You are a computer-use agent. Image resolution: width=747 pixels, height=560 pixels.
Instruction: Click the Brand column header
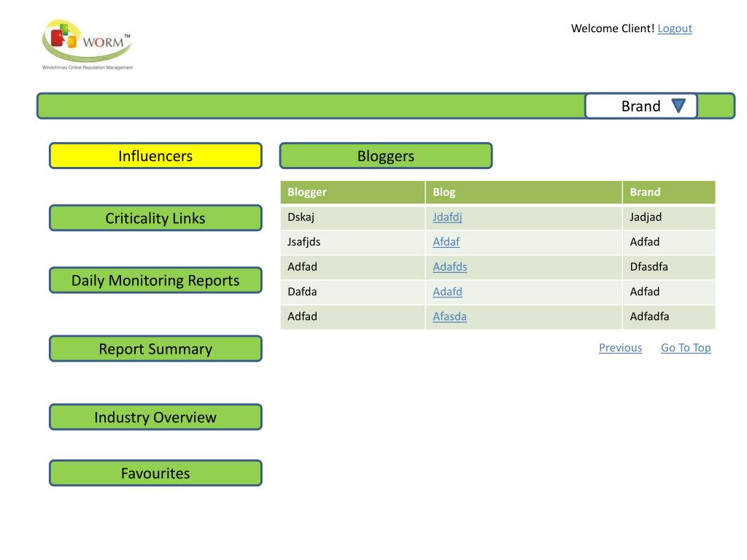(669, 192)
